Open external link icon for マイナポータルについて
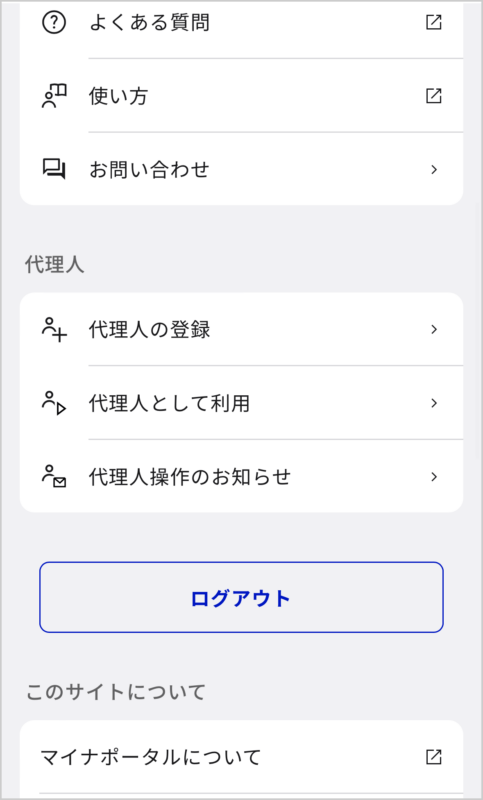Image resolution: width=483 pixels, height=800 pixels. pyautogui.click(x=434, y=757)
